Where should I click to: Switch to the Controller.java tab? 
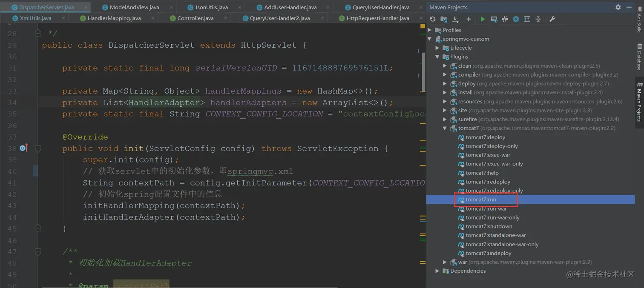click(195, 18)
